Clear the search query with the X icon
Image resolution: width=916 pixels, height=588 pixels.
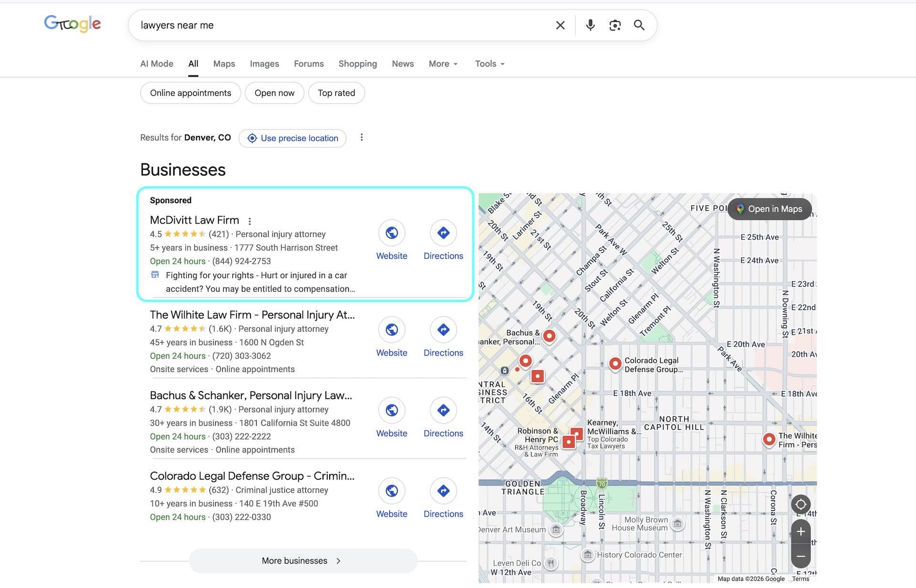(x=560, y=25)
